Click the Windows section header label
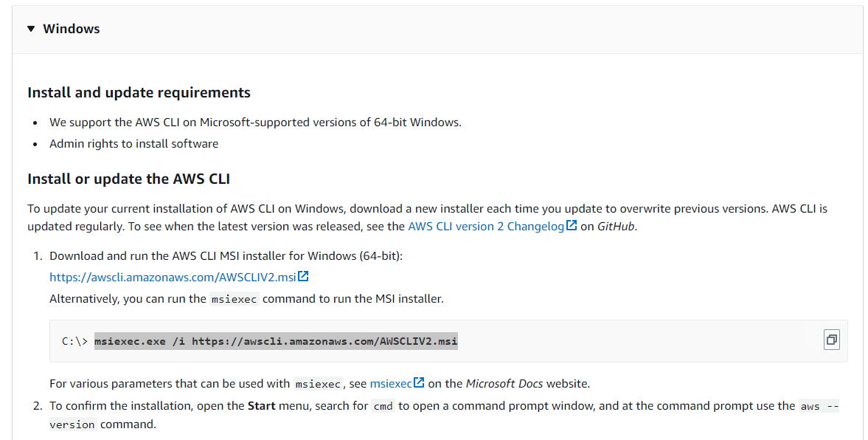 (x=72, y=29)
